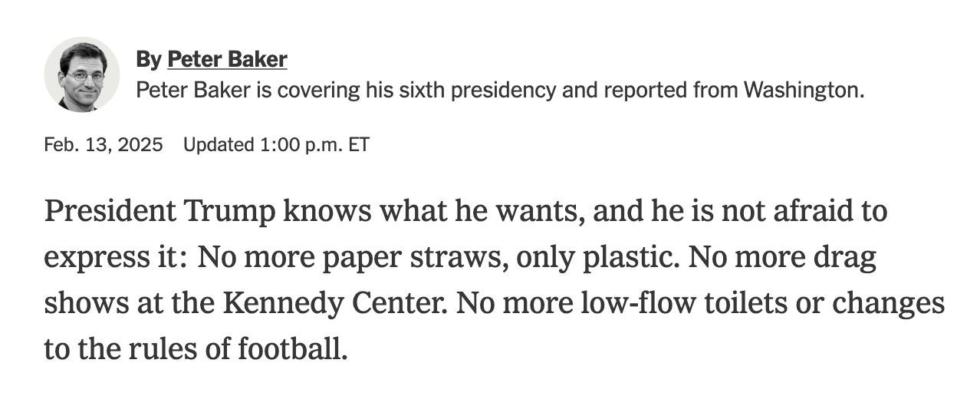Click "President Trump" at the paragraph start

pyautogui.click(x=159, y=211)
